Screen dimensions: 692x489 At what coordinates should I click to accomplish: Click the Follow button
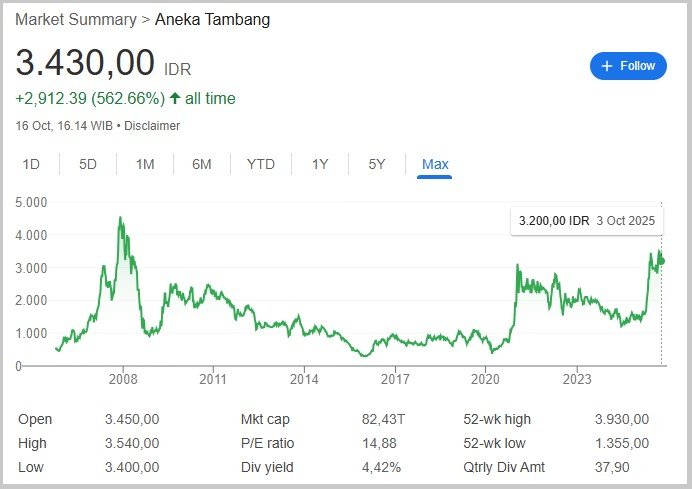coord(628,66)
